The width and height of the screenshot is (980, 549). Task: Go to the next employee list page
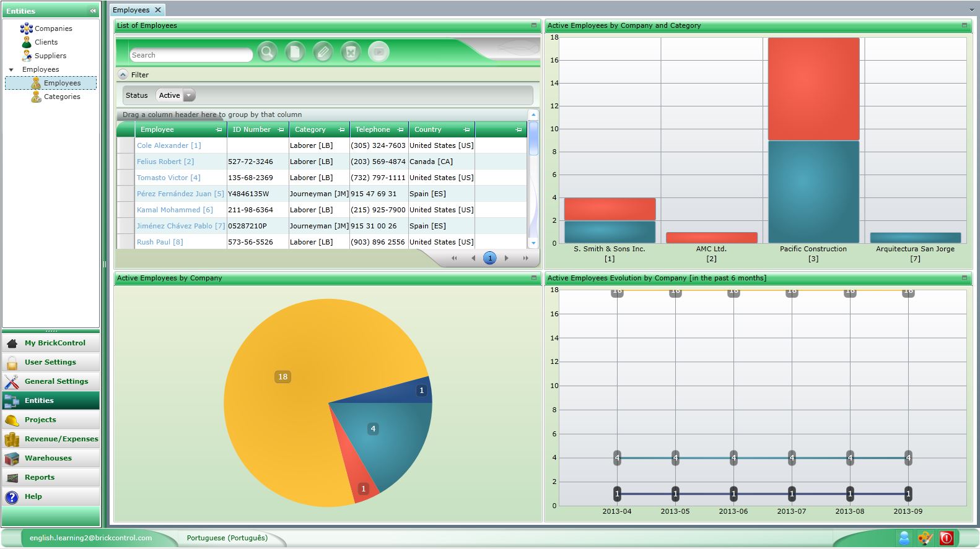click(x=507, y=258)
